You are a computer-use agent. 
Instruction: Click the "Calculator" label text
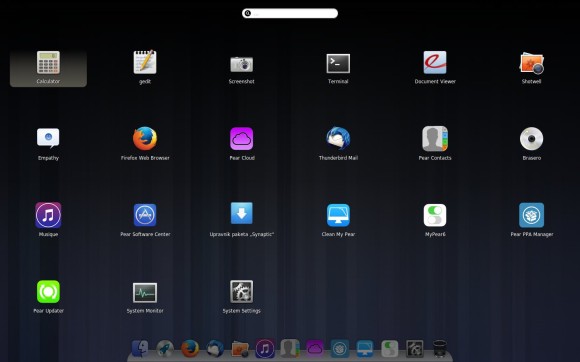48,81
